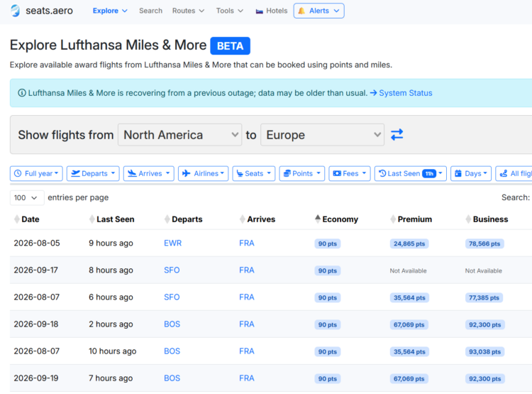Screen dimensions: 532x394
Task: Open BOS in the 2026-09-19 row
Action: pyautogui.click(x=172, y=378)
